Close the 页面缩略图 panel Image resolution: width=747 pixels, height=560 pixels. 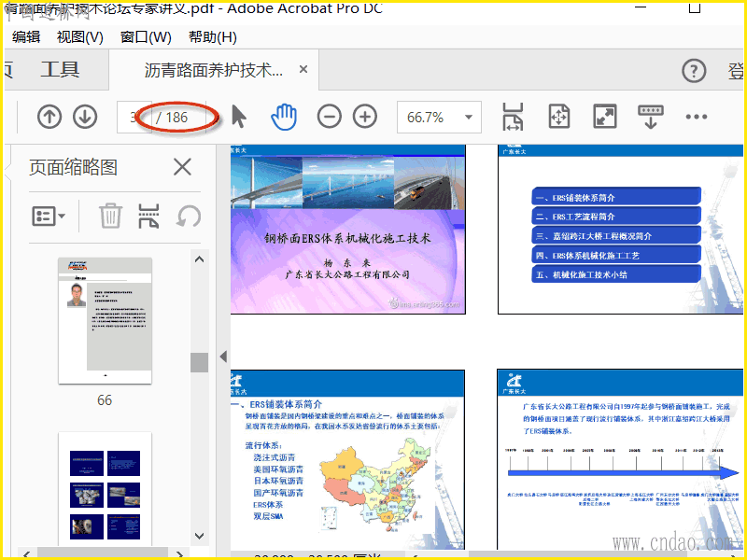pyautogui.click(x=182, y=167)
